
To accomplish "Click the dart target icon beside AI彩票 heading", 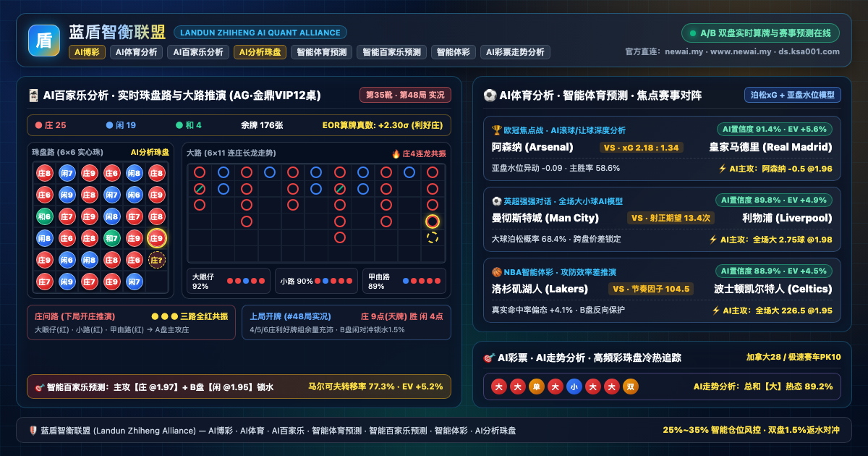I will tap(489, 358).
